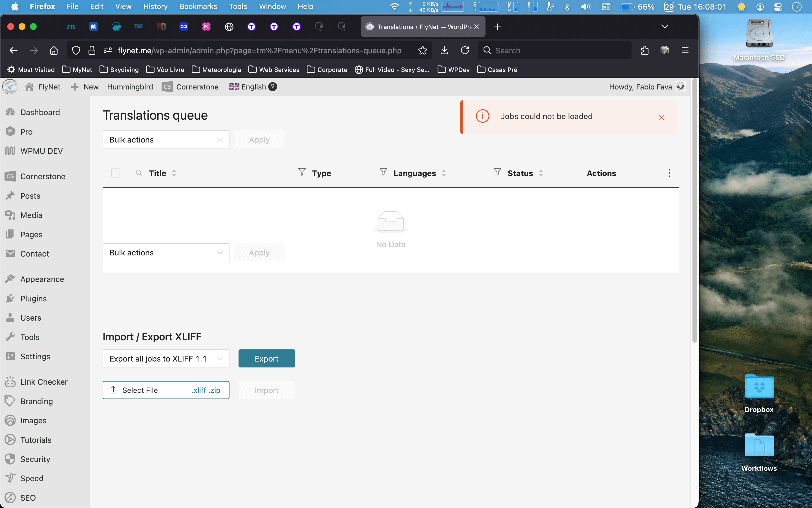Sort by Status column arrows
Viewport: 812px width, 508px height.
point(540,173)
